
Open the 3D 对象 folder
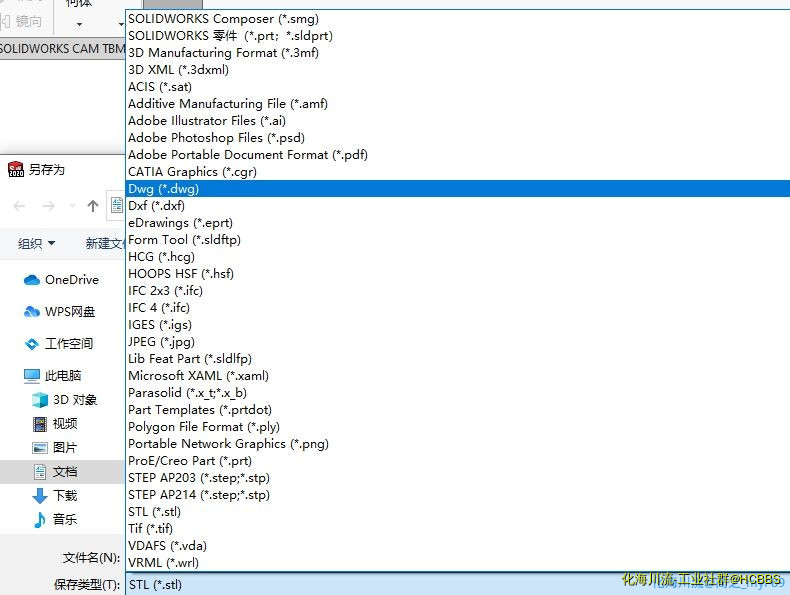click(64, 400)
